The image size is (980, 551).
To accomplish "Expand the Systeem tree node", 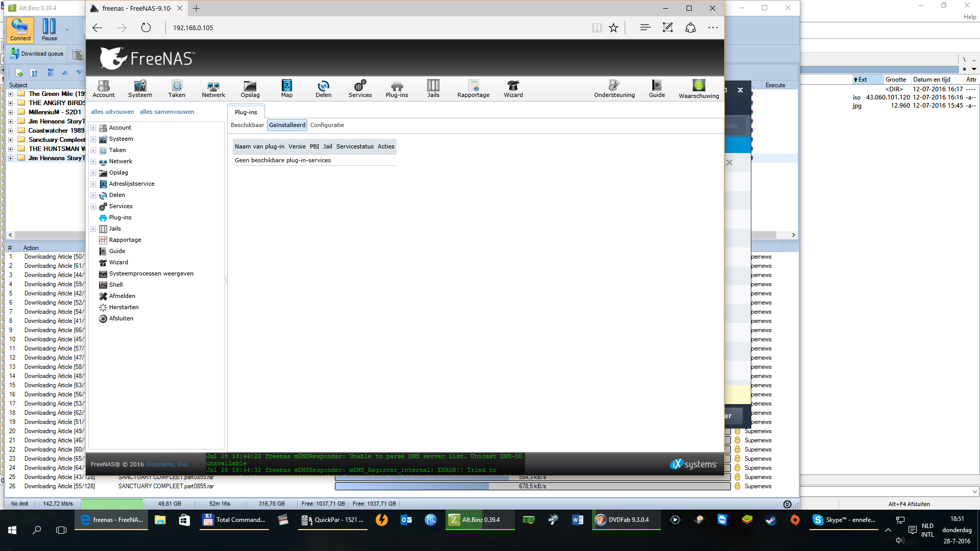I will pyautogui.click(x=93, y=139).
